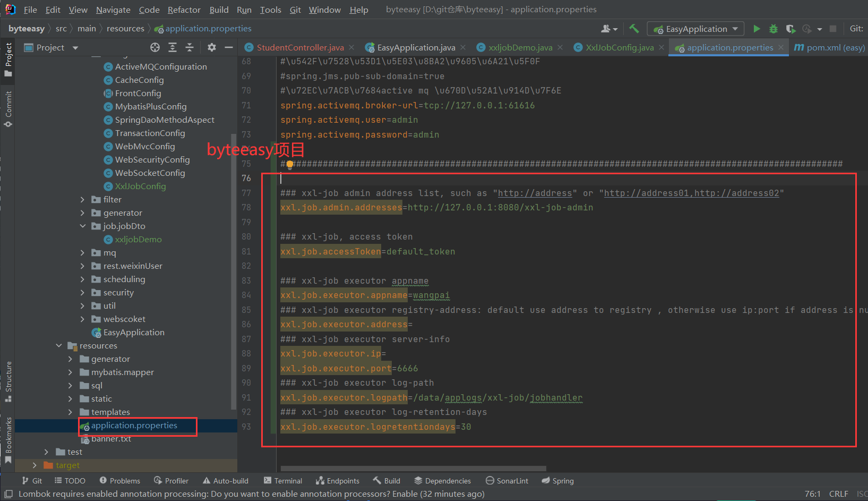Switch to XxlJobConfig.java tab
This screenshot has height=501, width=868.
click(x=620, y=48)
